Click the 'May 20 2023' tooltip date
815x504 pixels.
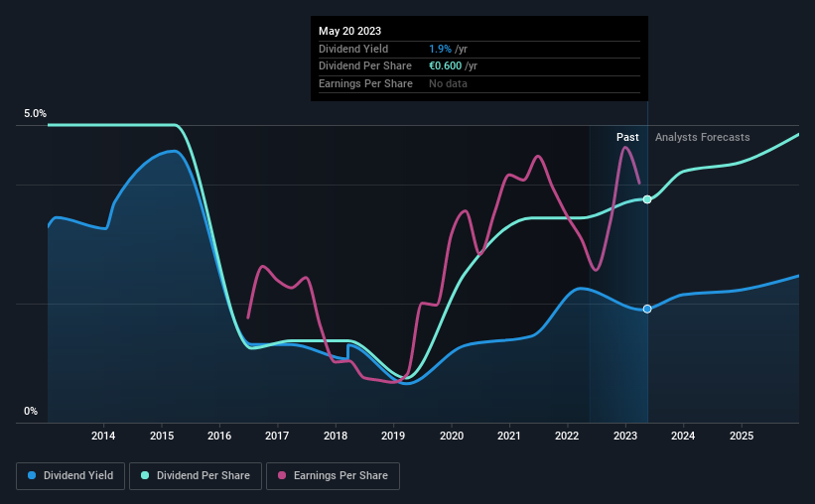pyautogui.click(x=349, y=31)
